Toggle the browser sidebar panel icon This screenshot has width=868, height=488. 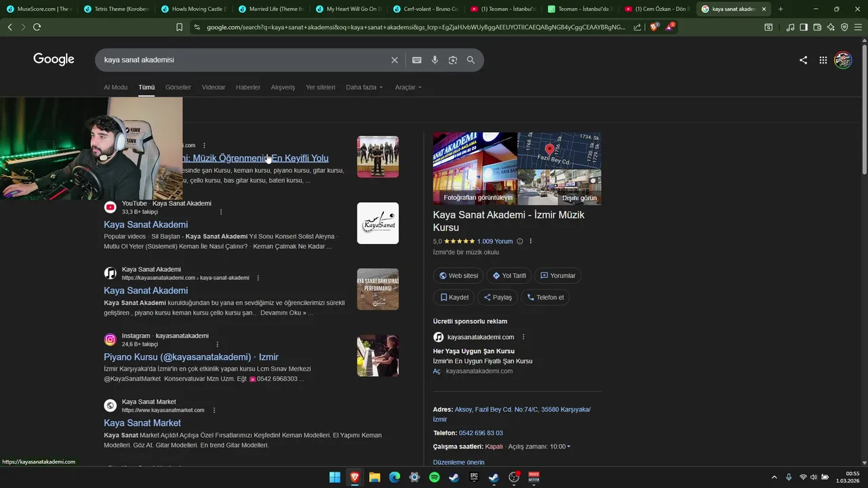point(804,27)
